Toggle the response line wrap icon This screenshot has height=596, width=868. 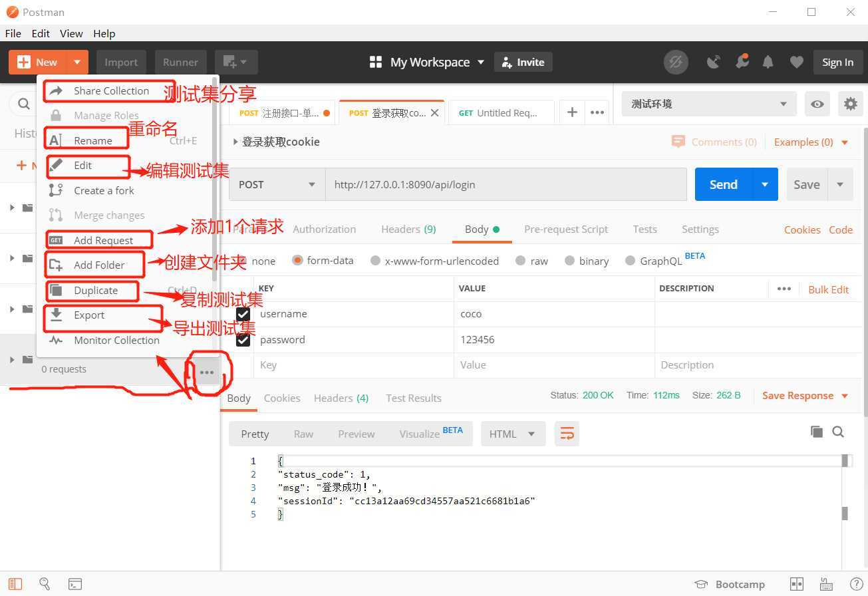567,434
